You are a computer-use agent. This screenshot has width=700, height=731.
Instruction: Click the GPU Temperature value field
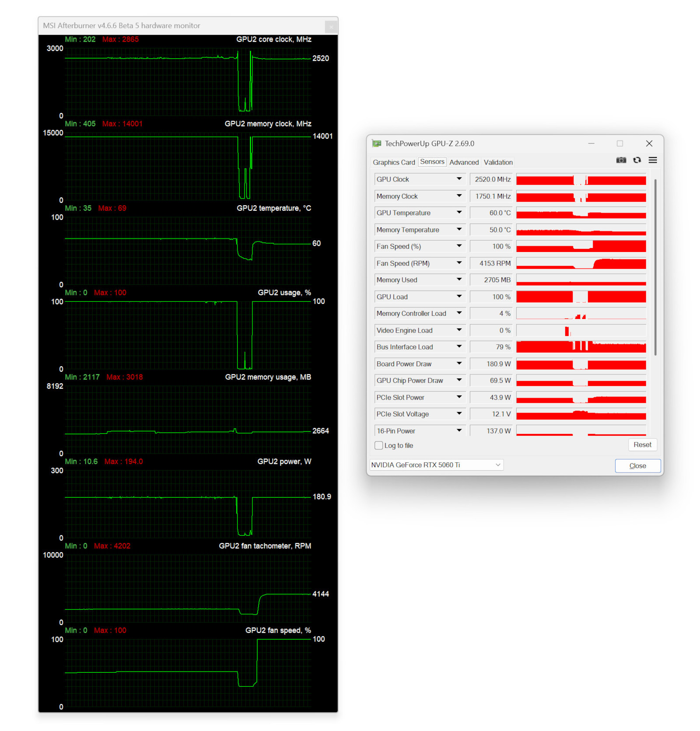click(491, 213)
